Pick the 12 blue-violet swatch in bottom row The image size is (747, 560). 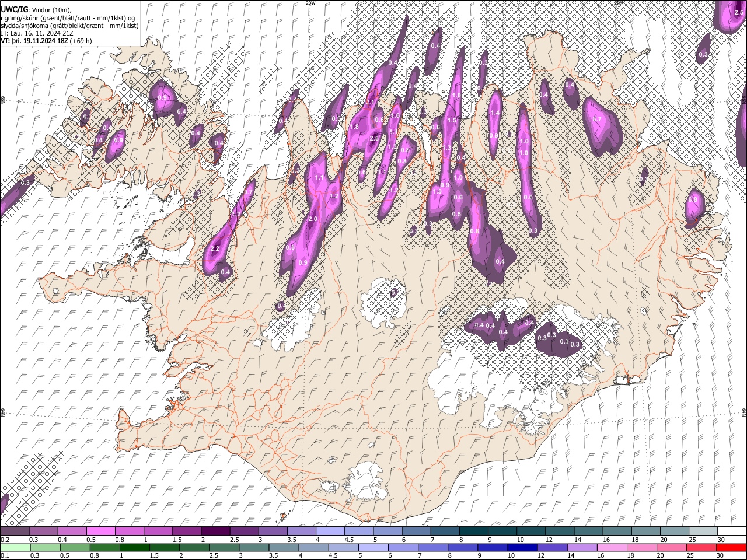pyautogui.click(x=553, y=547)
